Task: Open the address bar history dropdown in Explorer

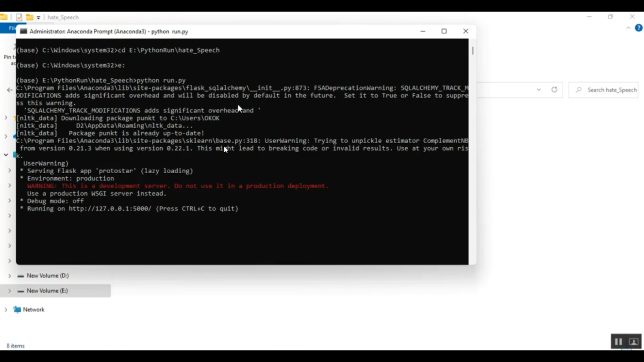Action: pos(539,90)
